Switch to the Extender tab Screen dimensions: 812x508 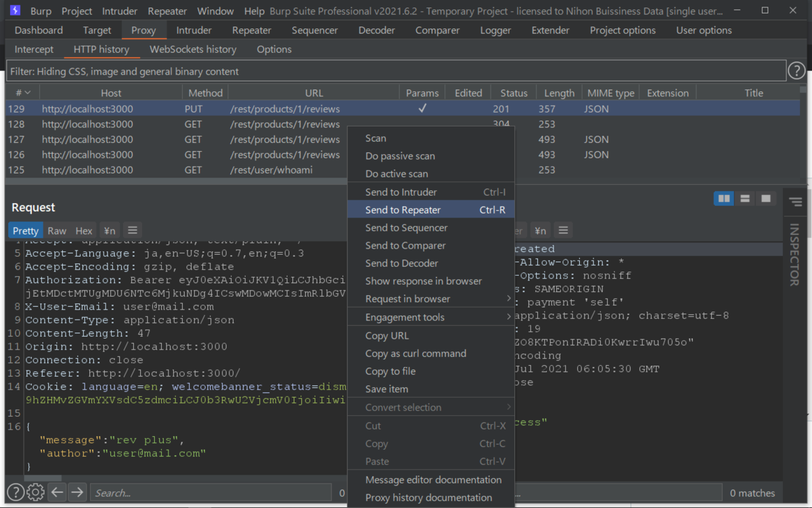click(550, 30)
